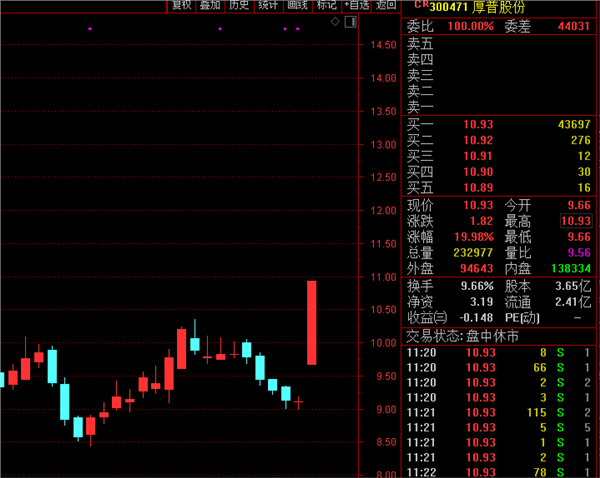The width and height of the screenshot is (600, 478).
Task: Click the large red limit-up candlestick
Action: click(312, 323)
